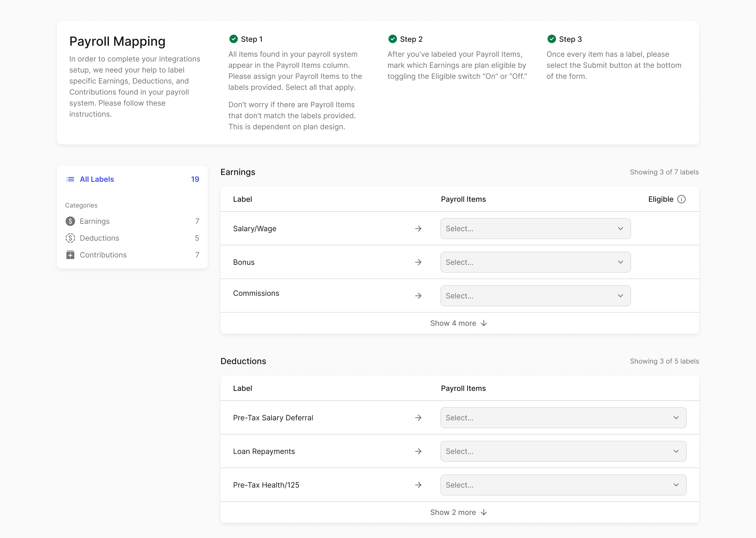Click the Step 2 green checkmark icon
Image resolution: width=756 pixels, height=538 pixels.
click(392, 39)
